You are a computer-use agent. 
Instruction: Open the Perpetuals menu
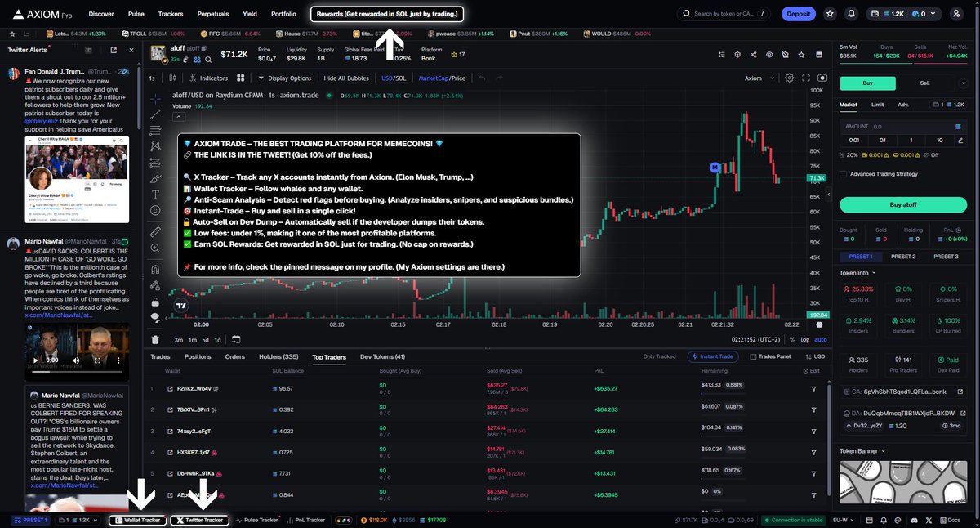tap(212, 14)
